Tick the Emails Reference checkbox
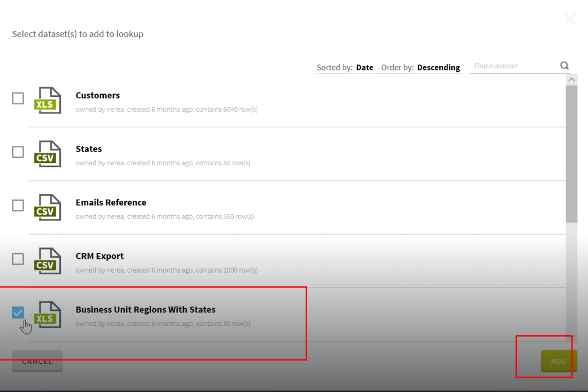 click(18, 205)
